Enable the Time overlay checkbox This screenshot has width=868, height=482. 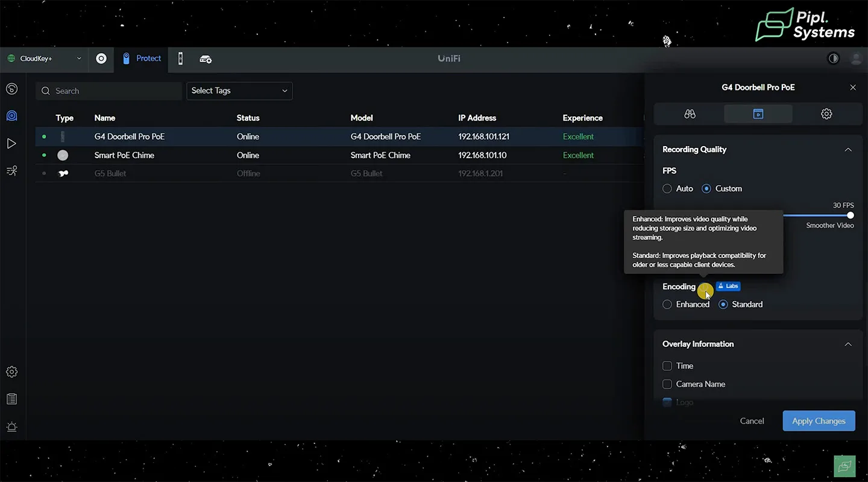click(x=667, y=366)
